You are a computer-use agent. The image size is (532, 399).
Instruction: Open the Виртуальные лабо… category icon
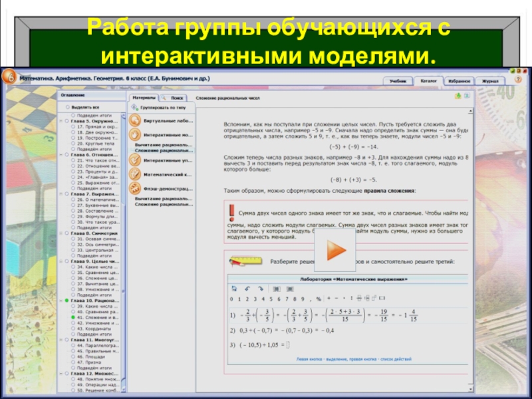(135, 120)
